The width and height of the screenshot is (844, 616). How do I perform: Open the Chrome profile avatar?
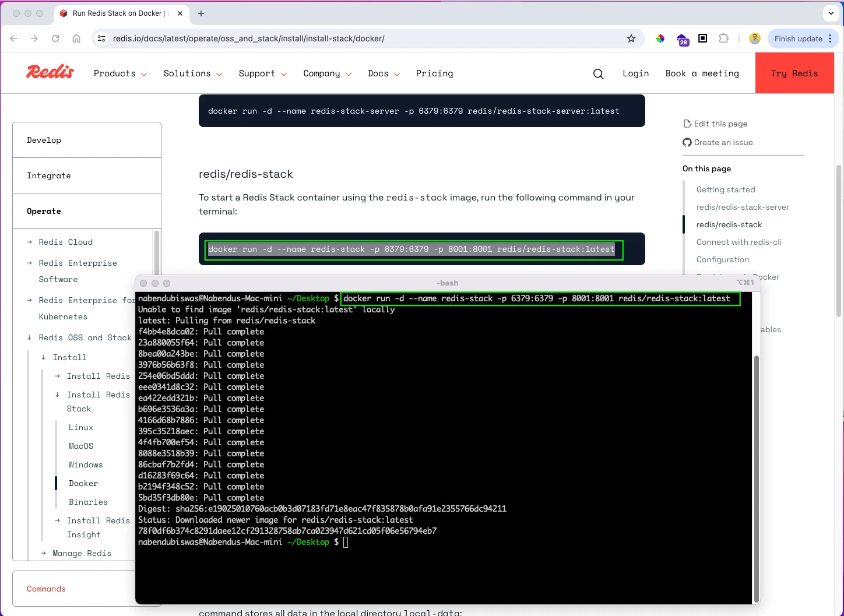(x=755, y=38)
